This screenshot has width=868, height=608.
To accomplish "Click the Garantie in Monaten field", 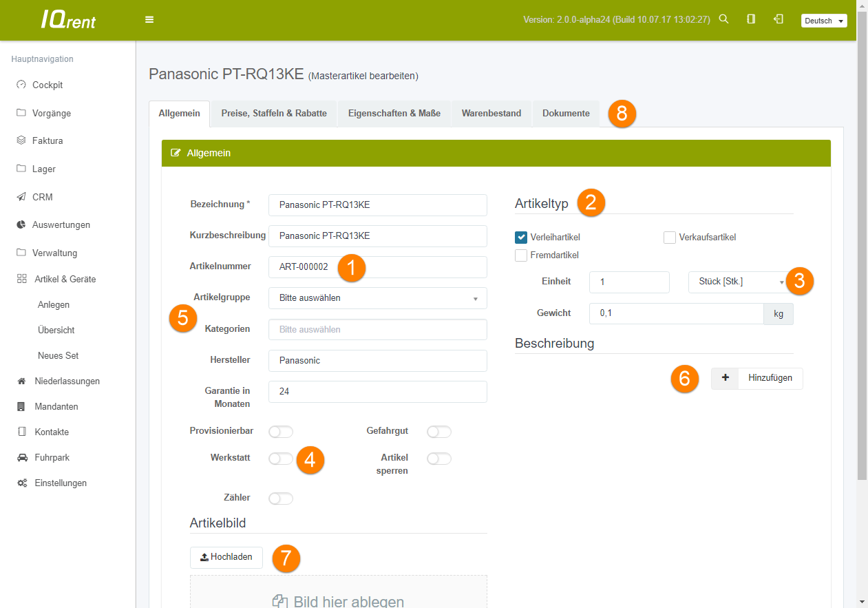I will point(378,391).
